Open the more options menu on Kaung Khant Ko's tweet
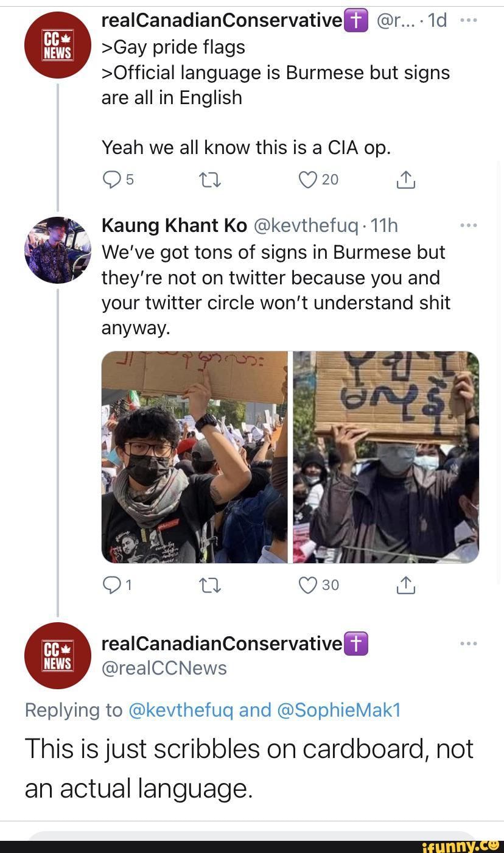This screenshot has width=504, height=853. 469,225
